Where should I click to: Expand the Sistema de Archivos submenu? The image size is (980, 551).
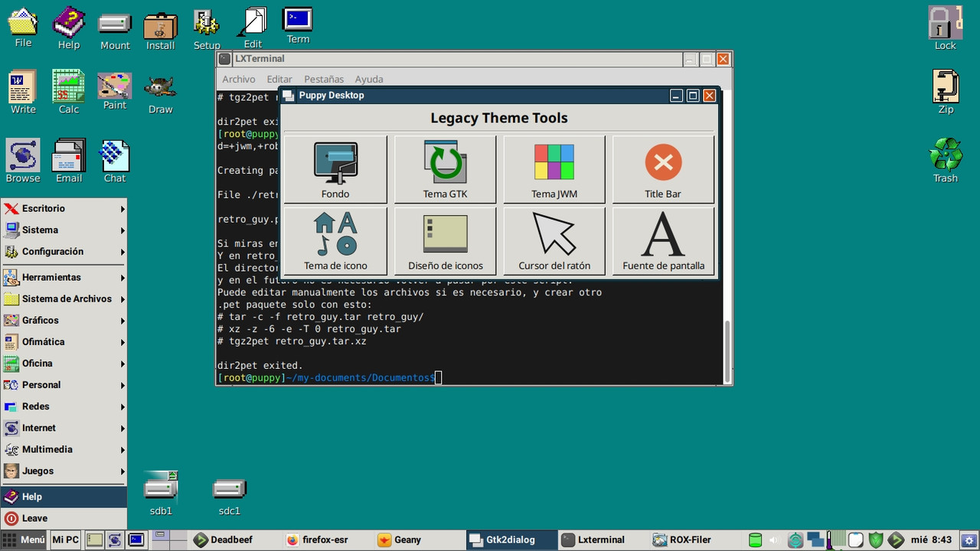(x=64, y=298)
